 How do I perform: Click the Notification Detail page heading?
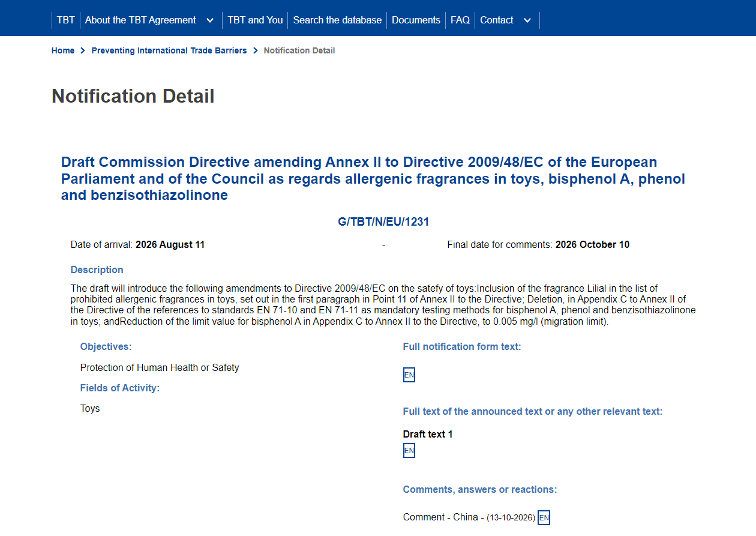(x=133, y=96)
